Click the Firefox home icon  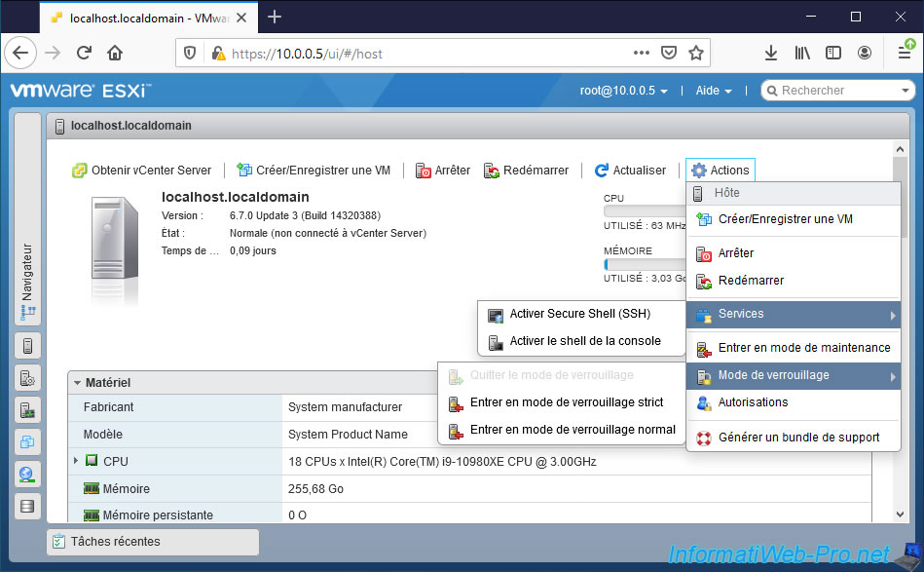pyautogui.click(x=115, y=54)
